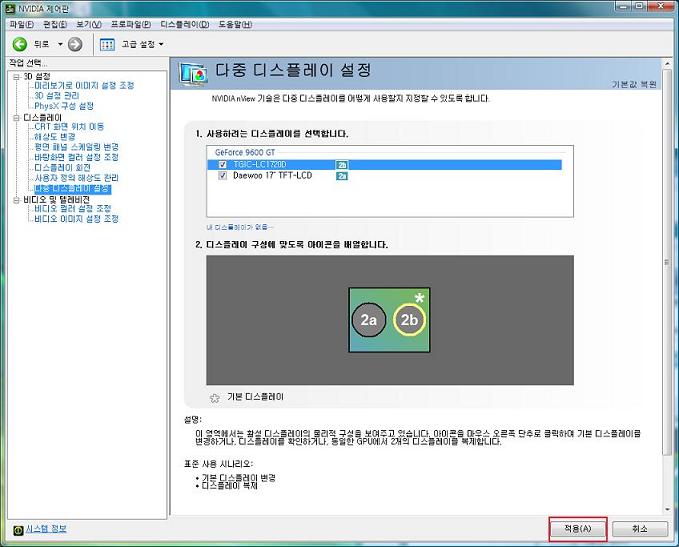Viewport: 679px width, 547px height.
Task: Click the 비디오 및 텔레비전 tree node label
Action: pyautogui.click(x=56, y=200)
